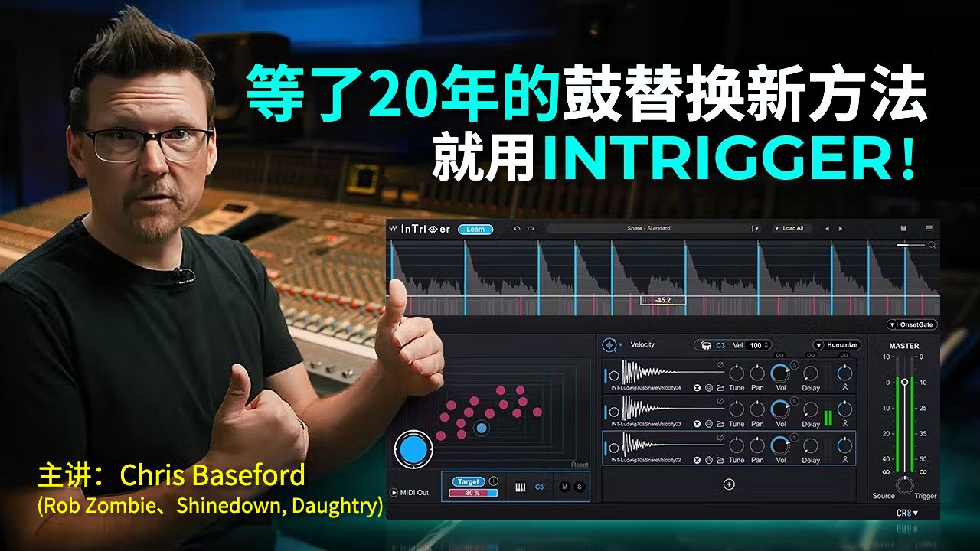Click the large blue trigger pad circle

point(413,449)
